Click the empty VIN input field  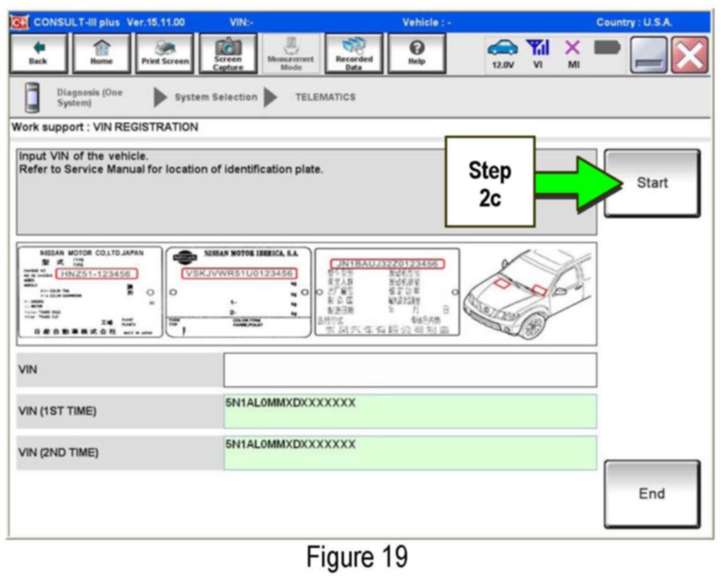(x=409, y=370)
